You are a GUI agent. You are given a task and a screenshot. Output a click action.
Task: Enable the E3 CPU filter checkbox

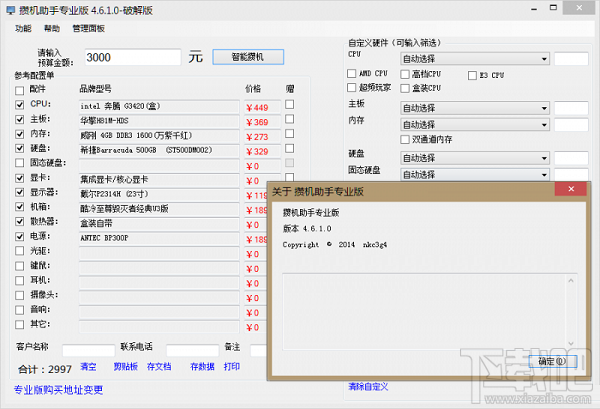(x=472, y=75)
